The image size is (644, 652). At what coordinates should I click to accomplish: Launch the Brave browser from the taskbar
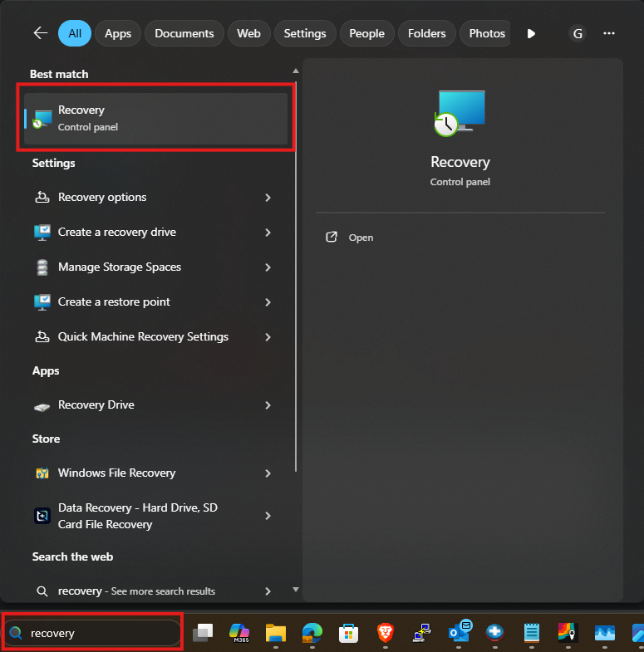pos(386,633)
